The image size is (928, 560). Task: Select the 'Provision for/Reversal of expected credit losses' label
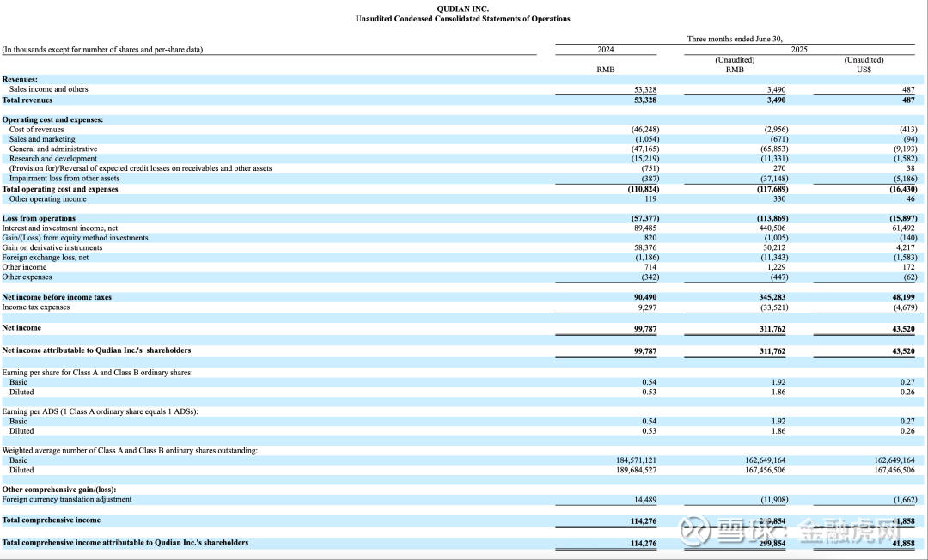(x=141, y=168)
